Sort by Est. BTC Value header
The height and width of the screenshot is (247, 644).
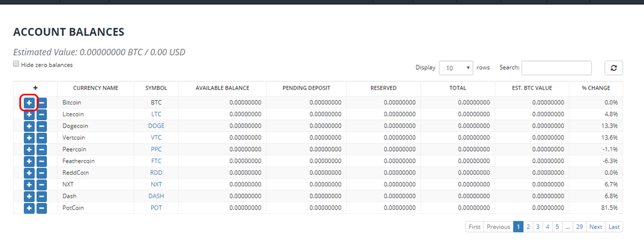coord(532,88)
